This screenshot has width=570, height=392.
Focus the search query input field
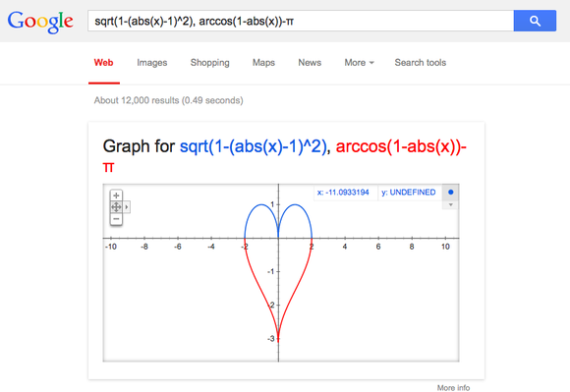click(301, 21)
